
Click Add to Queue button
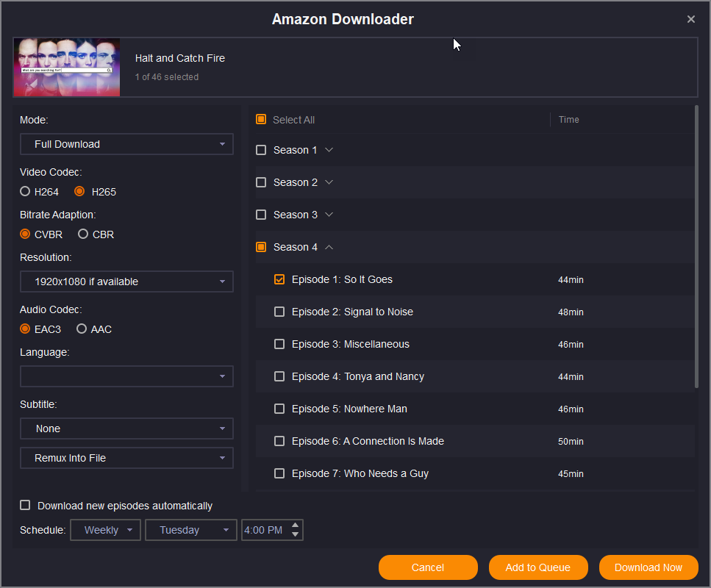pyautogui.click(x=538, y=567)
